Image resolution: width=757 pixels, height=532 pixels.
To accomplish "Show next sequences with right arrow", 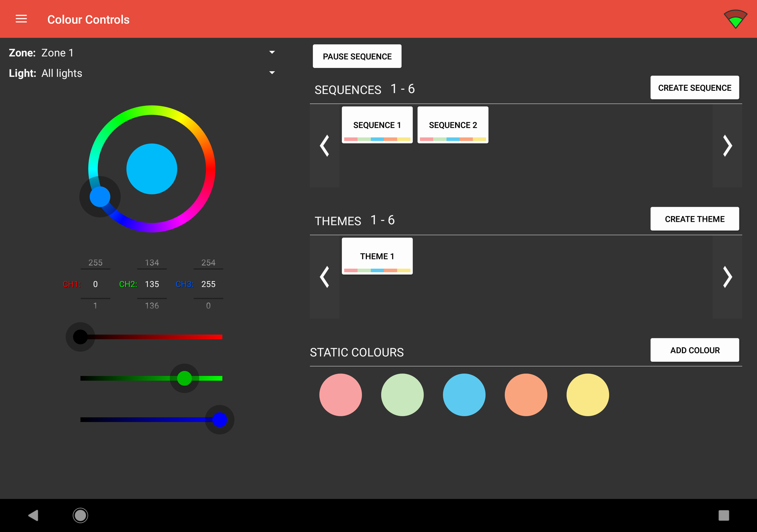I will [727, 146].
